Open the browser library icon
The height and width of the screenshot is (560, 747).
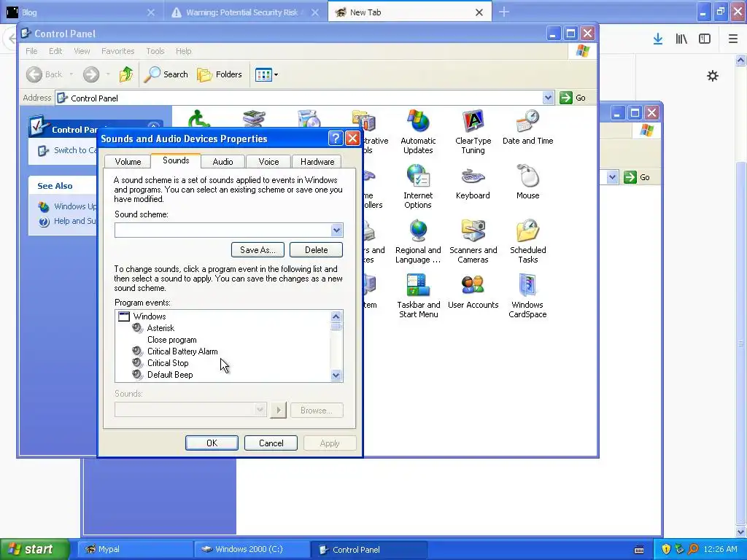[x=681, y=39]
